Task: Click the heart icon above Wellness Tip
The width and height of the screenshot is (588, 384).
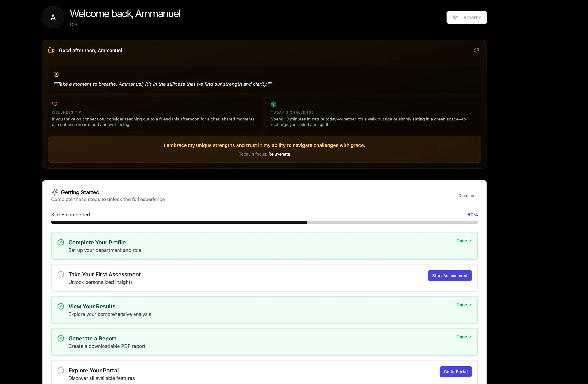Action: tap(55, 104)
